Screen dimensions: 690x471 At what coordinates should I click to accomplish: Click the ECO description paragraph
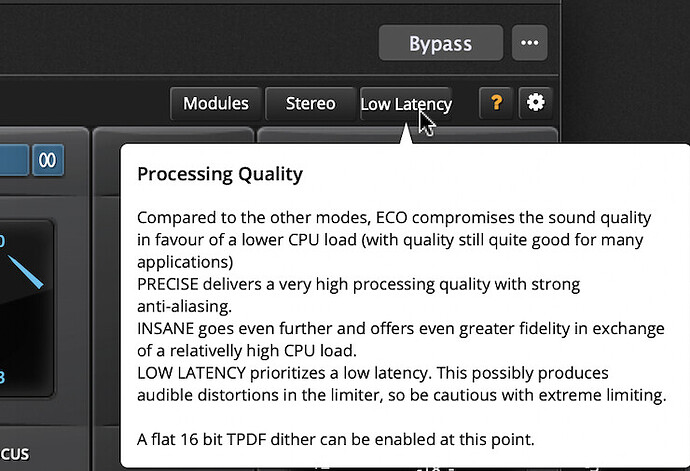(x=394, y=239)
